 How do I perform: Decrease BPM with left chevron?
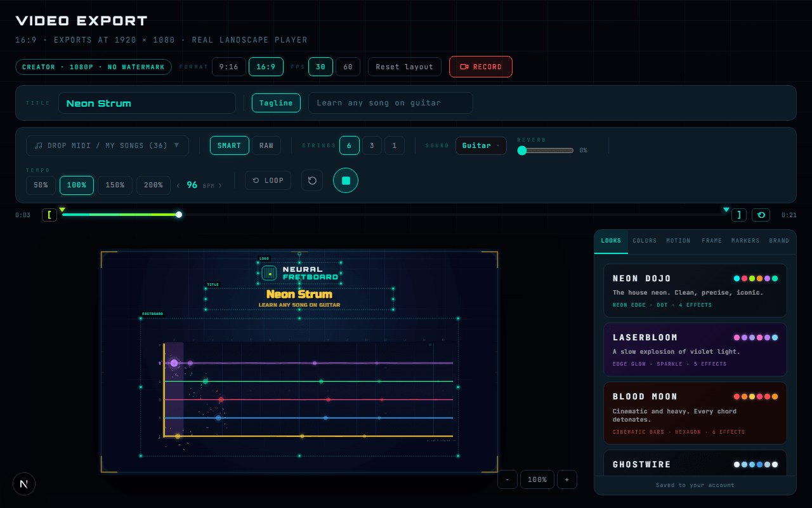click(x=178, y=185)
